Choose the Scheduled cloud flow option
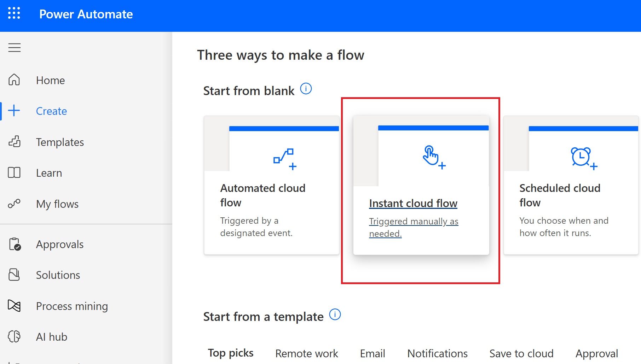641x364 pixels. [570, 184]
